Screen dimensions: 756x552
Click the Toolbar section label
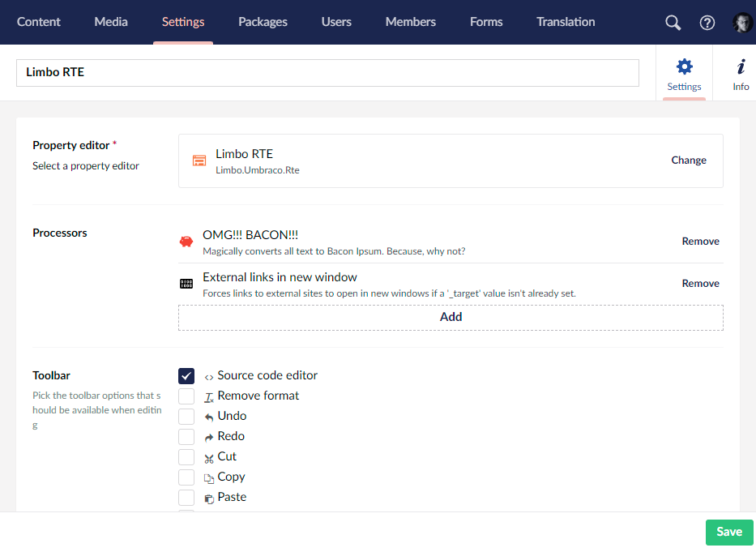pyautogui.click(x=51, y=376)
